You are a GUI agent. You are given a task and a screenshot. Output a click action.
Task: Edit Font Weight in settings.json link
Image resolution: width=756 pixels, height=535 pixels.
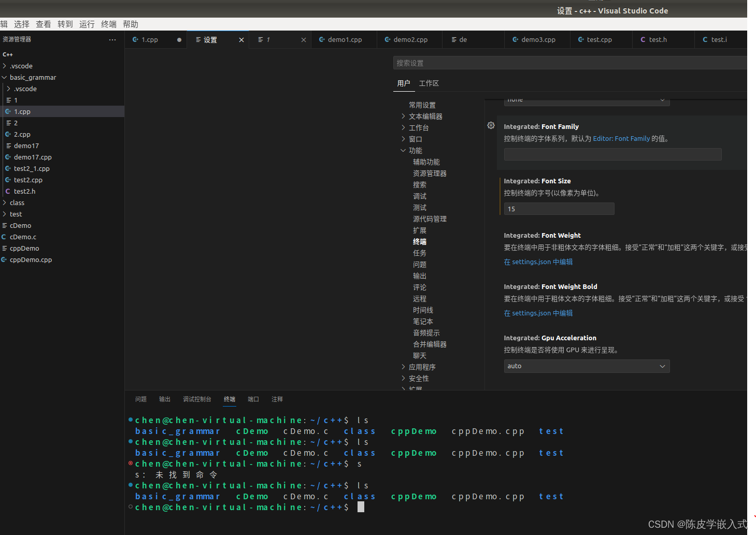[538, 262]
